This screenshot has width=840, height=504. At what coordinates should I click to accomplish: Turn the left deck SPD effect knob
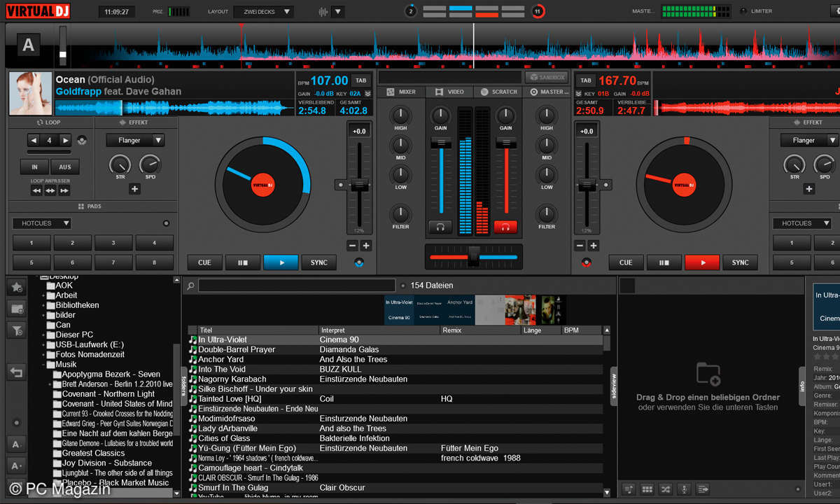[x=150, y=164]
